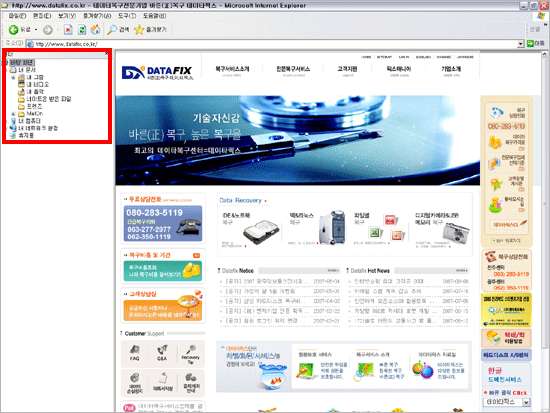Click the HOME link at the page top
Screen dimensions: 550x413
coord(366,57)
